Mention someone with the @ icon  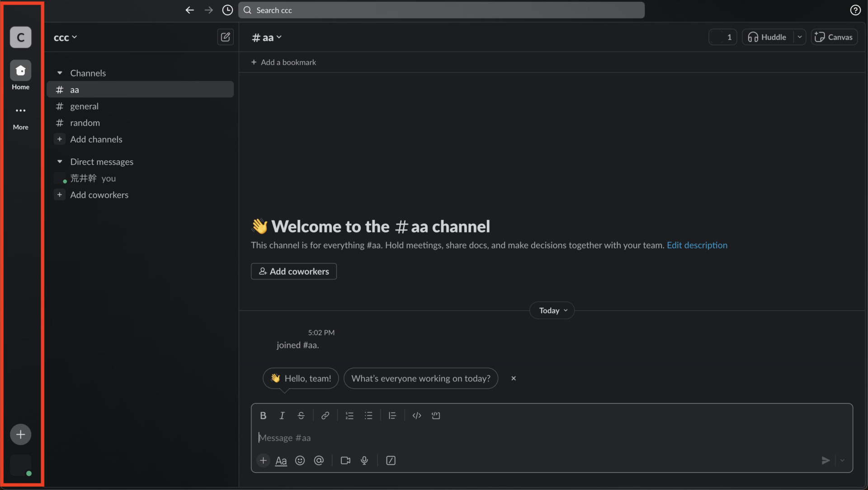coord(319,461)
